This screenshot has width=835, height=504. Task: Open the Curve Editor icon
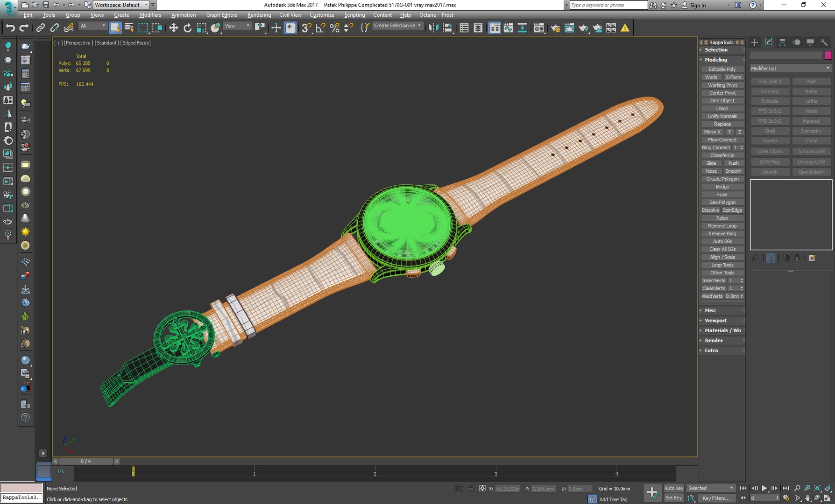(x=509, y=28)
